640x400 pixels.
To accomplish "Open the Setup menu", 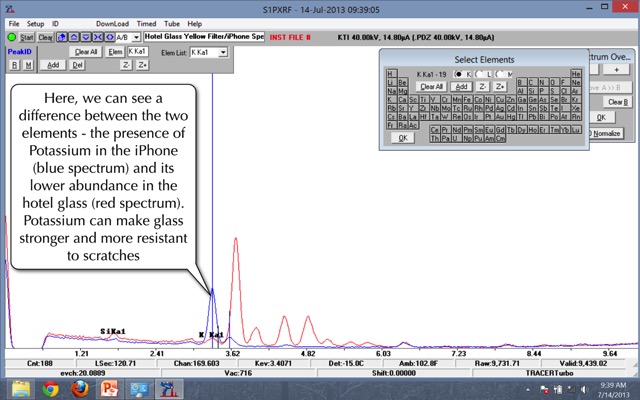I will (x=35, y=22).
